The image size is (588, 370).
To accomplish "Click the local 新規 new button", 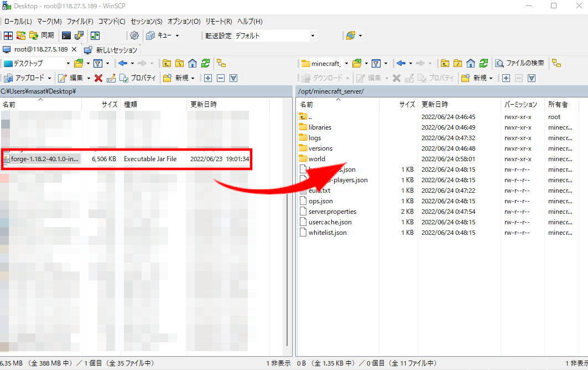I will 176,78.
